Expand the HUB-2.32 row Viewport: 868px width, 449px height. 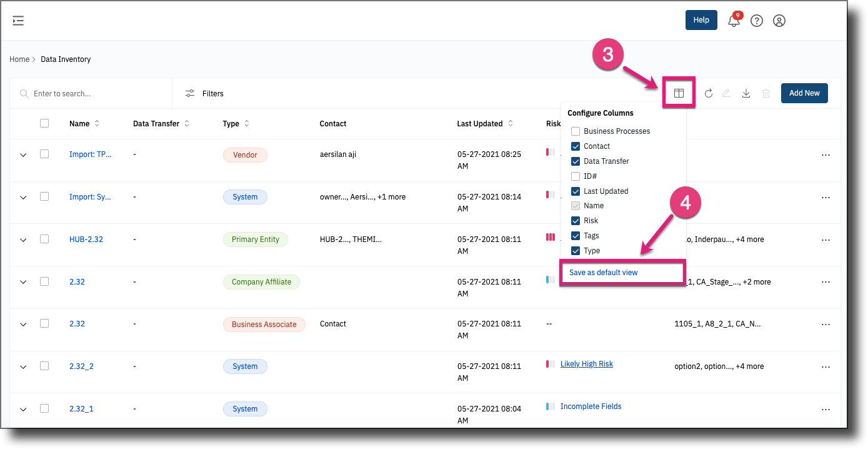(23, 239)
